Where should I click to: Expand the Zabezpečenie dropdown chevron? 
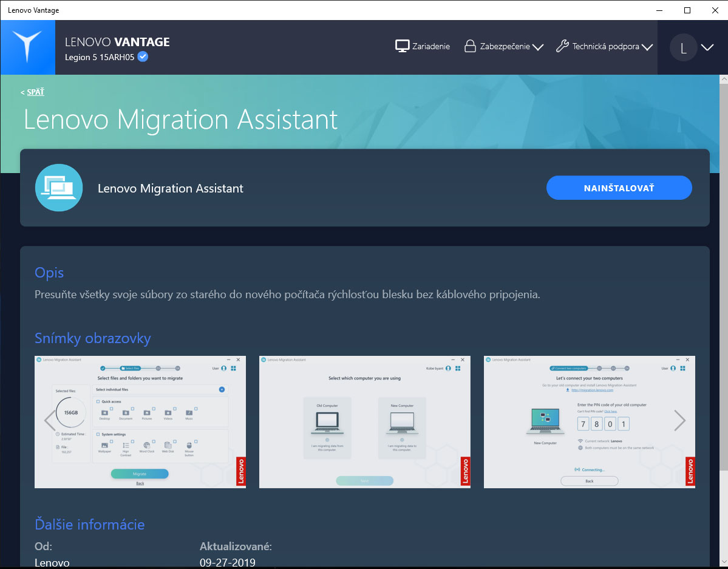(x=538, y=47)
